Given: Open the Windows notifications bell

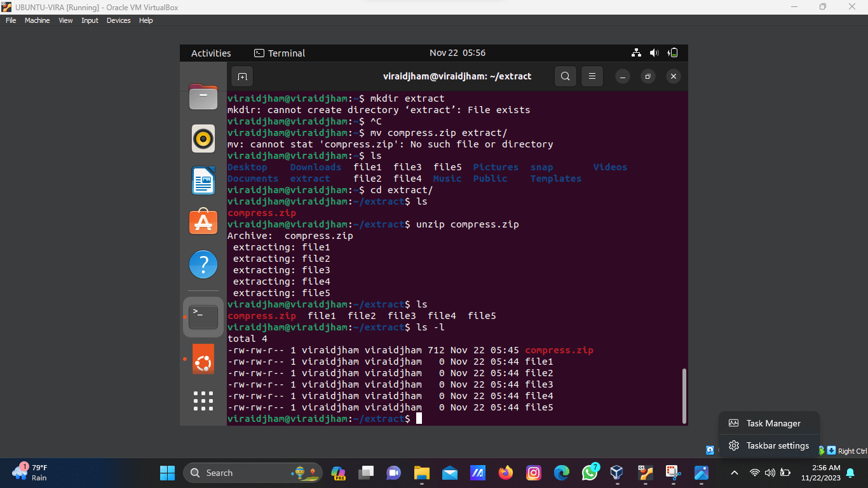Looking at the screenshot, I should point(850,473).
